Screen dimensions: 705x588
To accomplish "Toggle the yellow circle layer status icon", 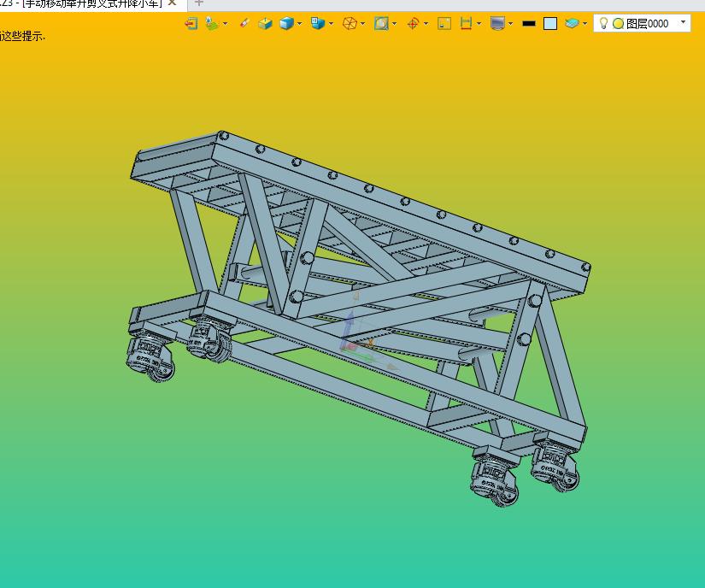I will tap(618, 24).
